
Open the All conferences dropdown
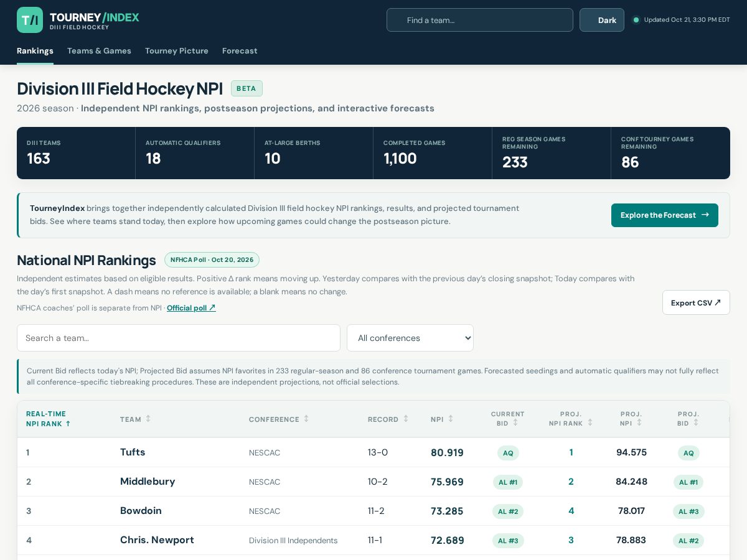click(x=410, y=338)
